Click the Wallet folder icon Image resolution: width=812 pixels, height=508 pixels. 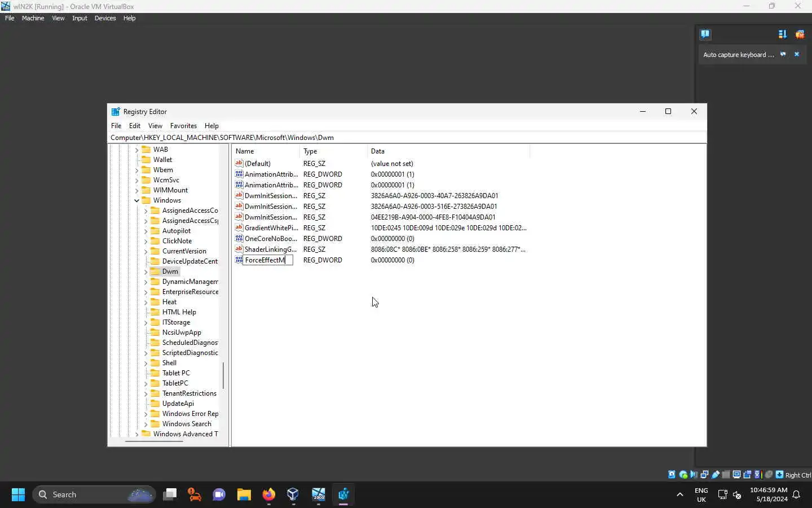[146, 160]
